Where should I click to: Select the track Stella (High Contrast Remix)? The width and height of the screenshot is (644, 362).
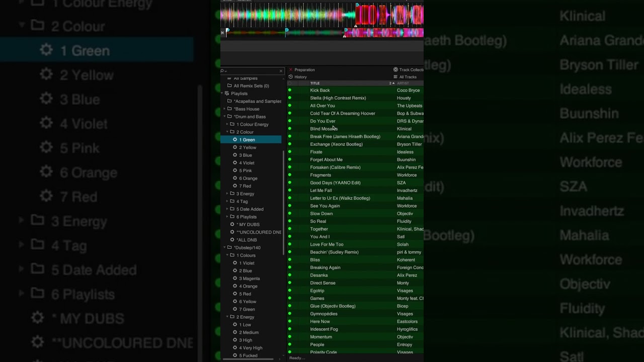tap(338, 98)
